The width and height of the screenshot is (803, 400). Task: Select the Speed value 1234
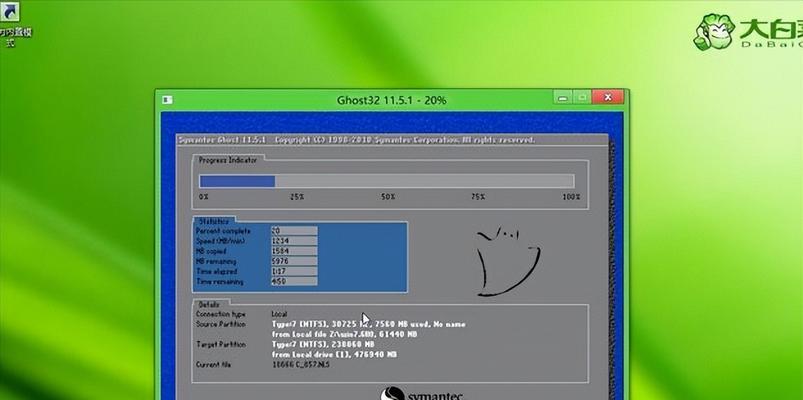[x=294, y=241]
